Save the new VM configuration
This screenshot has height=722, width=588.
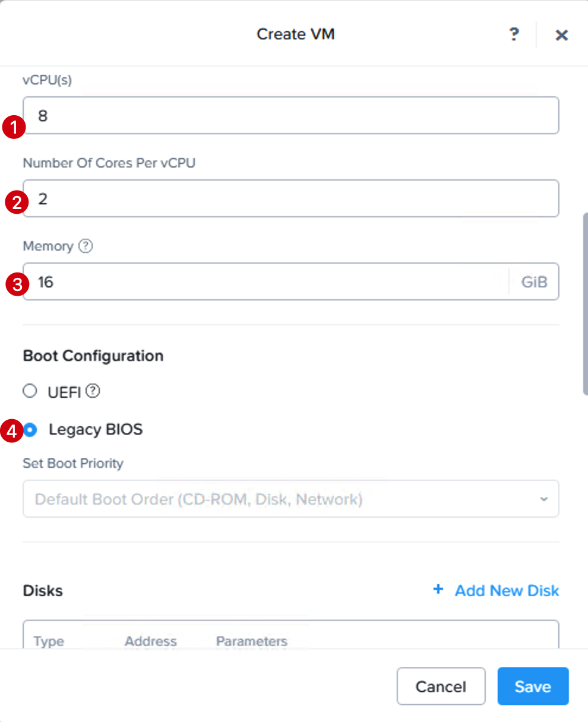[x=533, y=686]
